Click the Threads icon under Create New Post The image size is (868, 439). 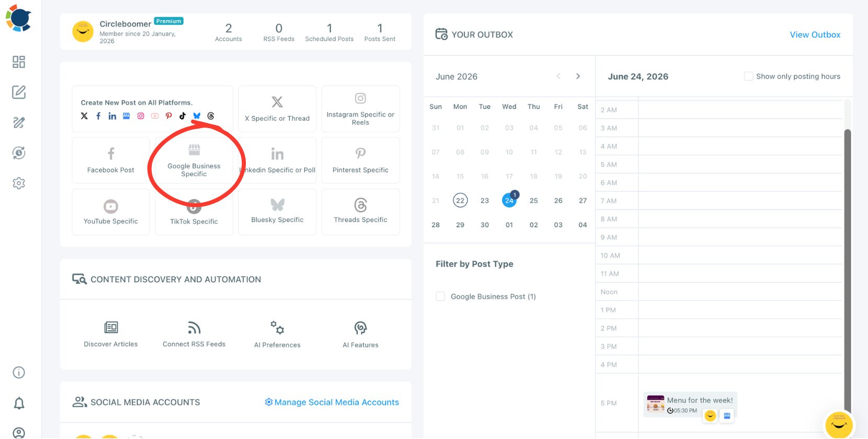click(x=211, y=116)
